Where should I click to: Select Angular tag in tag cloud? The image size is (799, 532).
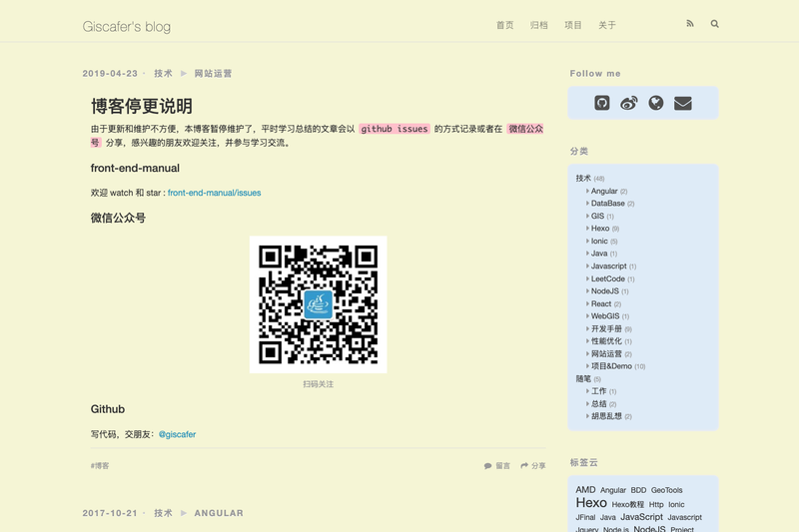click(613, 490)
